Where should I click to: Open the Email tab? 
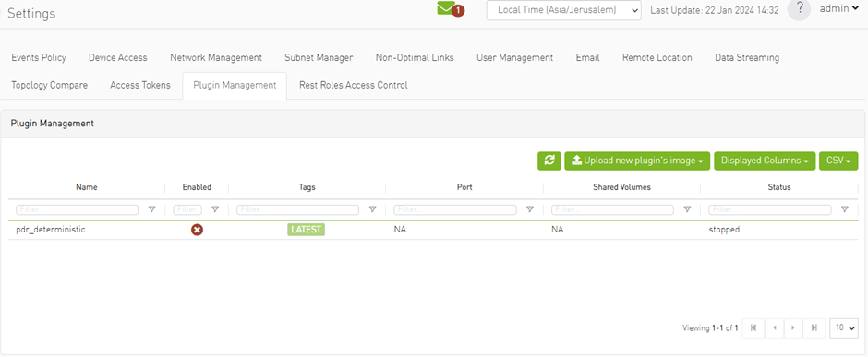point(587,57)
